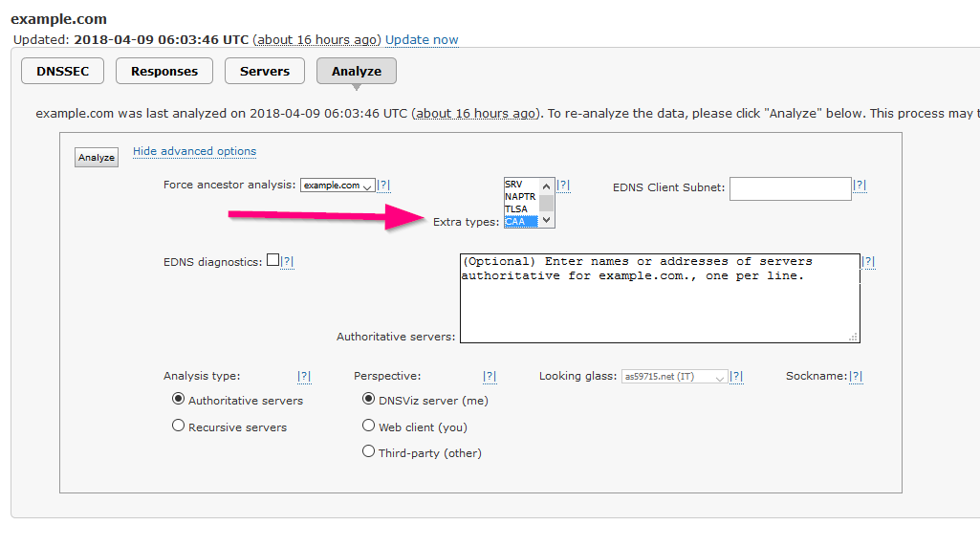Open help for Extra types
Image resolution: width=980 pixels, height=547 pixels.
(563, 185)
